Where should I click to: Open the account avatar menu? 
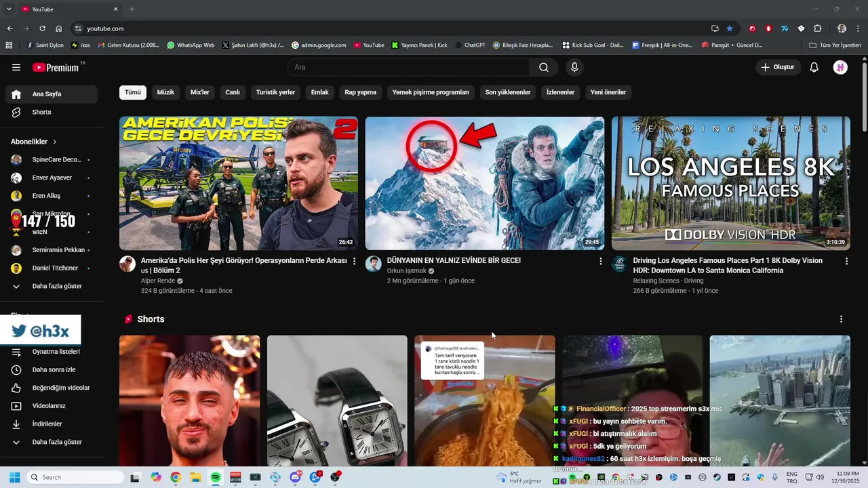[x=840, y=67]
